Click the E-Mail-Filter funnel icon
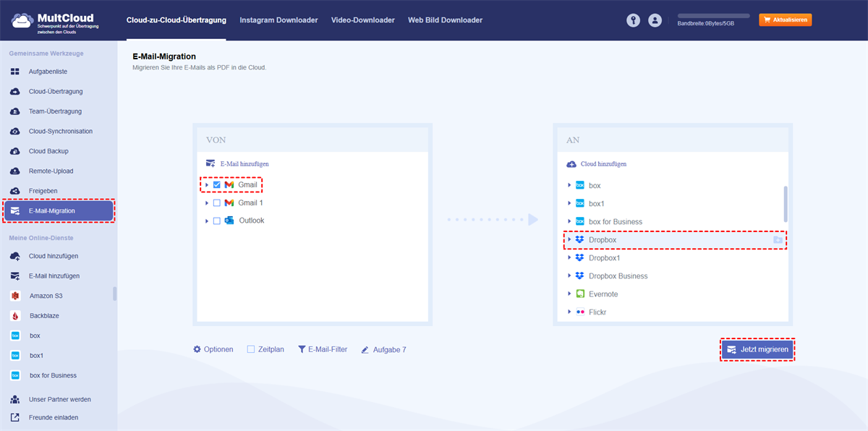Viewport: 868px width, 431px height. [x=302, y=349]
